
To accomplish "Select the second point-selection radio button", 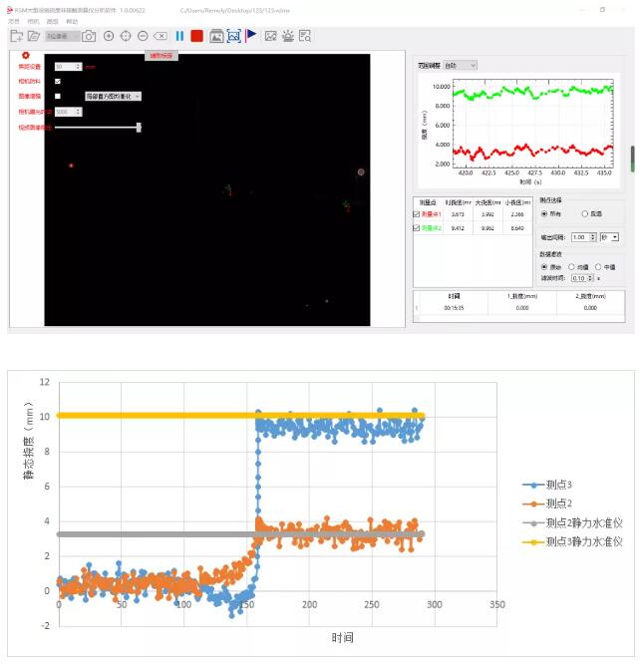I will coord(585,213).
